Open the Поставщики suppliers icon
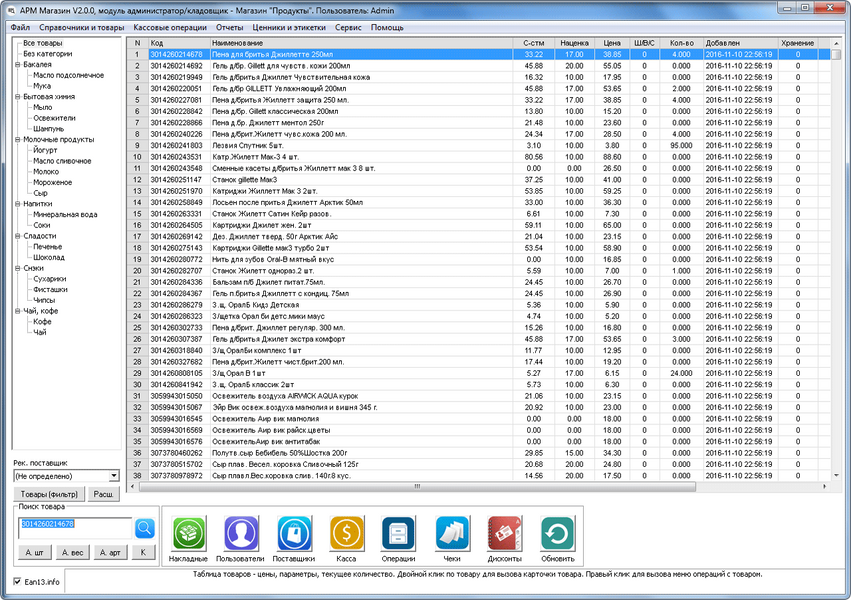The width and height of the screenshot is (851, 600). click(294, 533)
